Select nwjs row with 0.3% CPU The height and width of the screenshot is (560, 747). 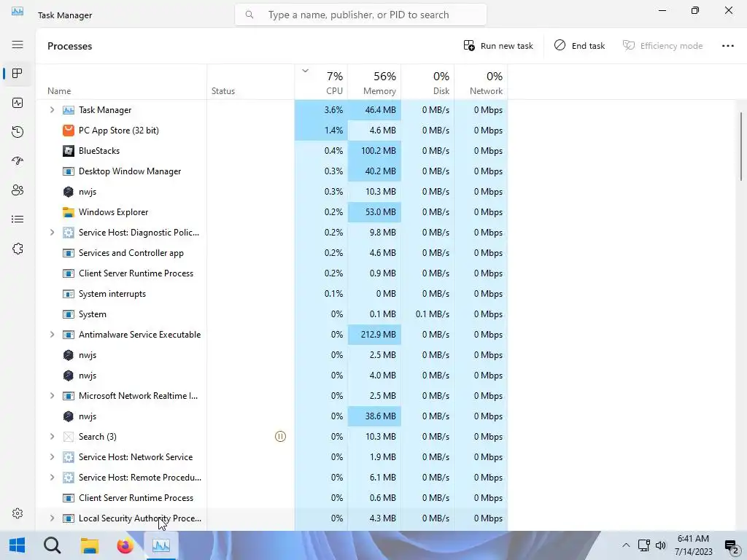click(271, 192)
